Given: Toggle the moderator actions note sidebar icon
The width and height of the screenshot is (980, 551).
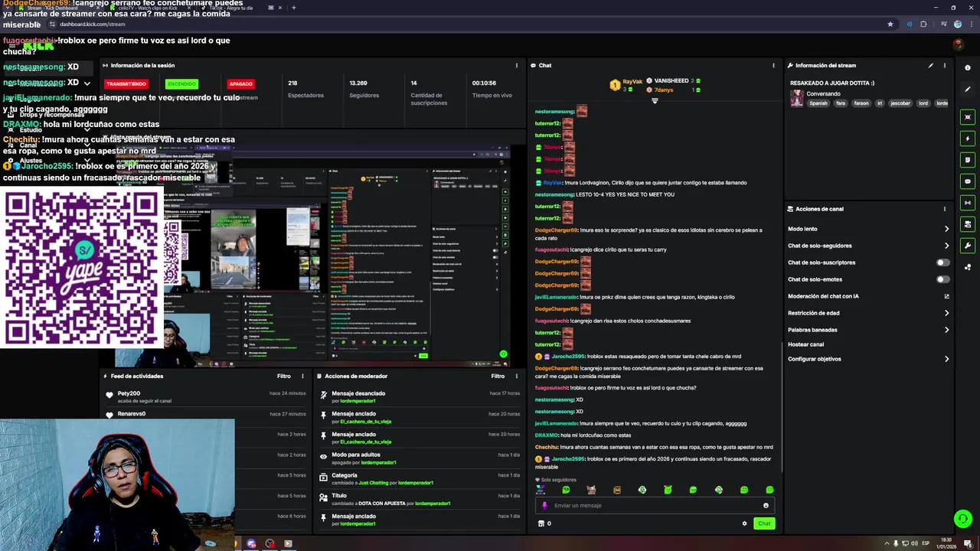Looking at the screenshot, I should 968,160.
